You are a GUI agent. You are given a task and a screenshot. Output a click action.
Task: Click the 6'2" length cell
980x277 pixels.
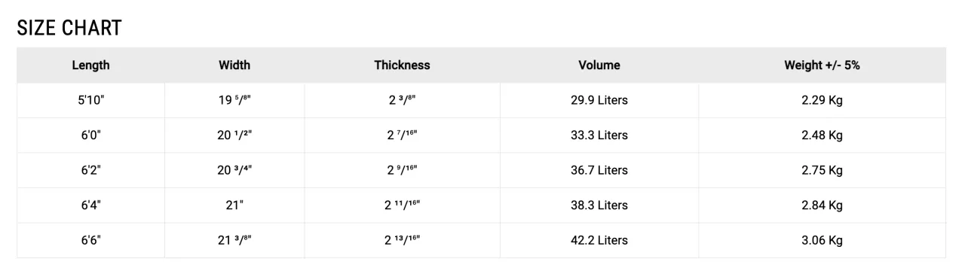(x=91, y=170)
